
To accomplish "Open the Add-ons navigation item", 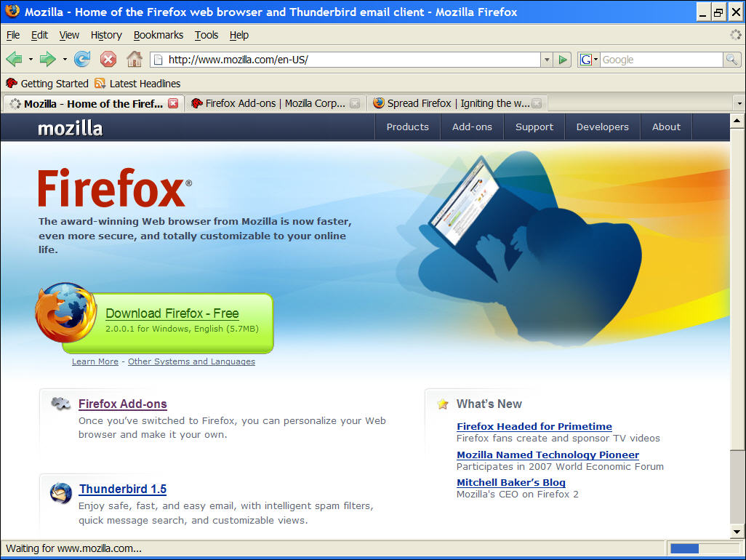I will (x=472, y=127).
